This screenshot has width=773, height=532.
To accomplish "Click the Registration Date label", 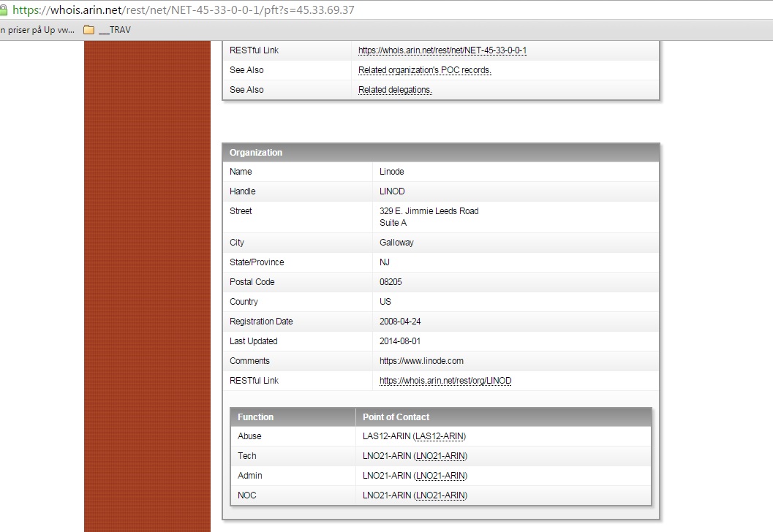I will pos(261,321).
